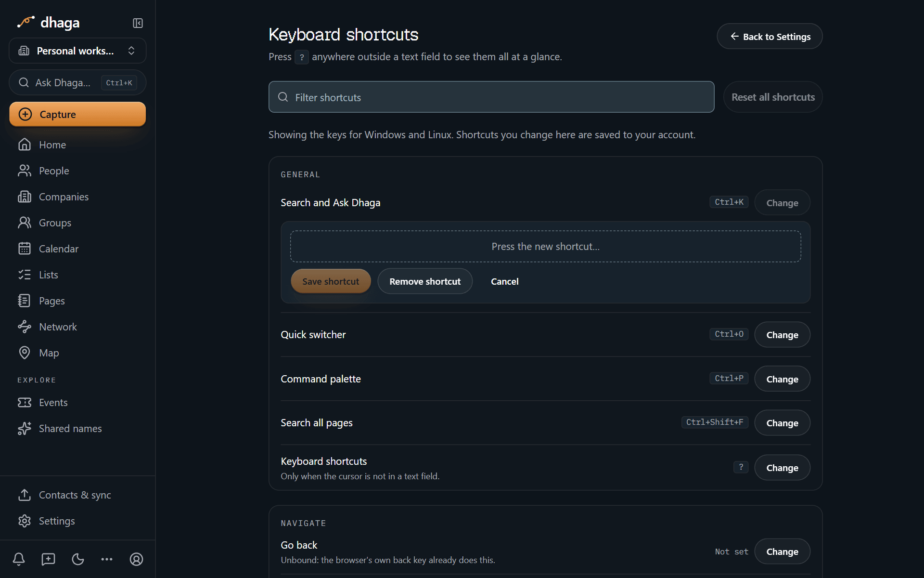The height and width of the screenshot is (578, 924).
Task: Toggle dark mode moon icon
Action: (x=78, y=559)
